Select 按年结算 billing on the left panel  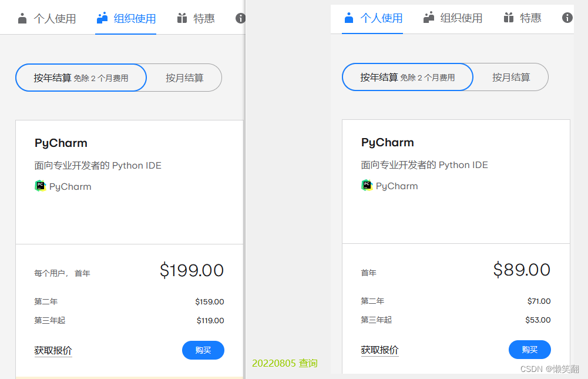pos(80,77)
